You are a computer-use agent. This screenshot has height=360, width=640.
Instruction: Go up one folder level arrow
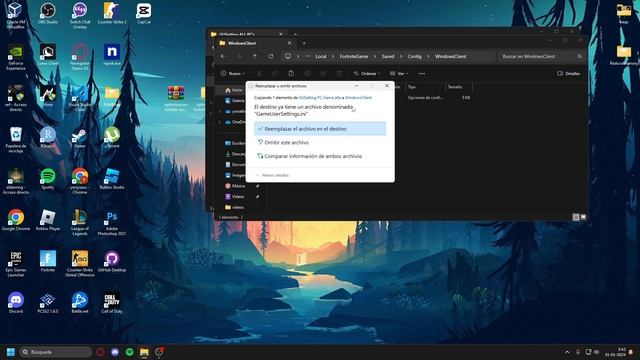click(x=255, y=56)
